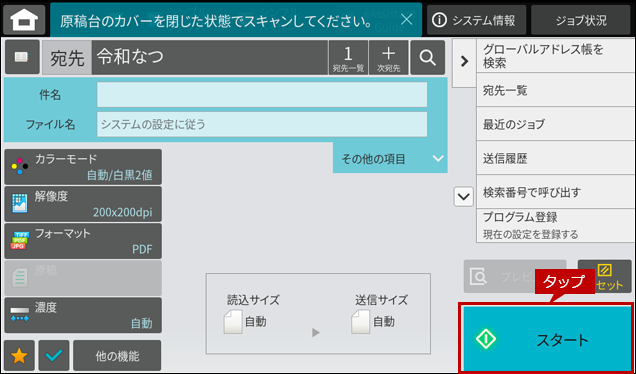Viewport: 636px width, 374px height.
Task: Open 解像度 resolution setting
Action: tap(83, 204)
